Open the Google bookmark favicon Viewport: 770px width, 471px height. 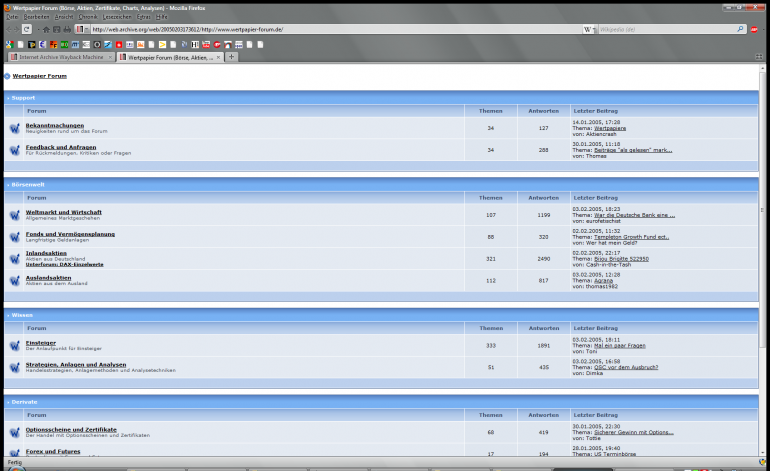point(9,45)
